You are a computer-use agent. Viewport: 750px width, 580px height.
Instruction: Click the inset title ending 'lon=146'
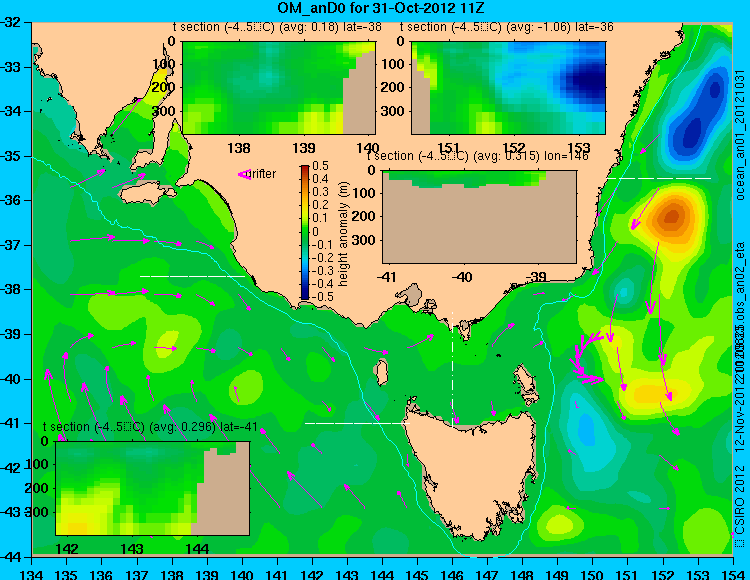pos(477,156)
